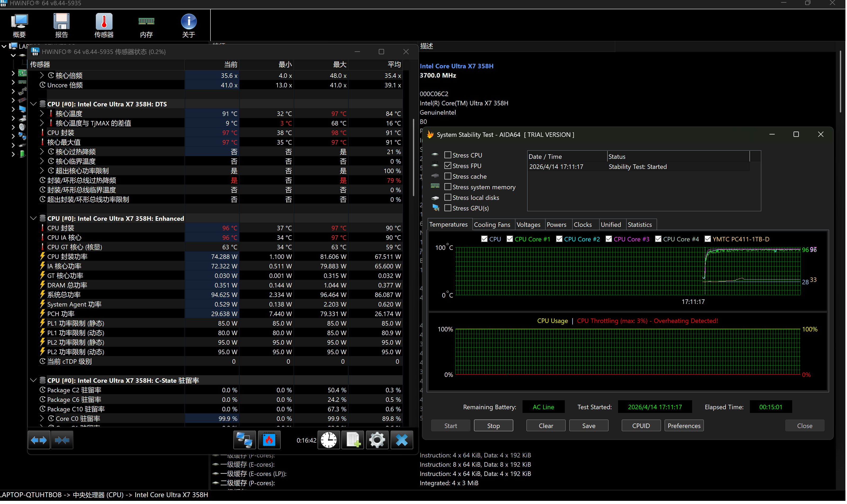Expand the Core C0 驻留率 row
The image size is (847, 504).
coord(42,419)
